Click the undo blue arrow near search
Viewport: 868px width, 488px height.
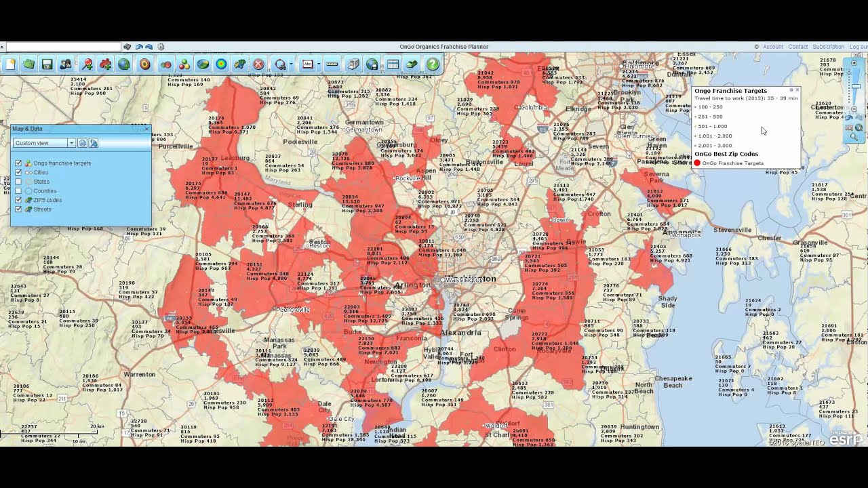click(138, 47)
